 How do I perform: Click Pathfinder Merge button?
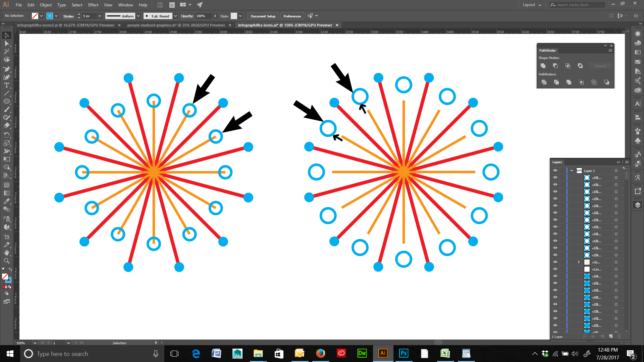(x=569, y=82)
